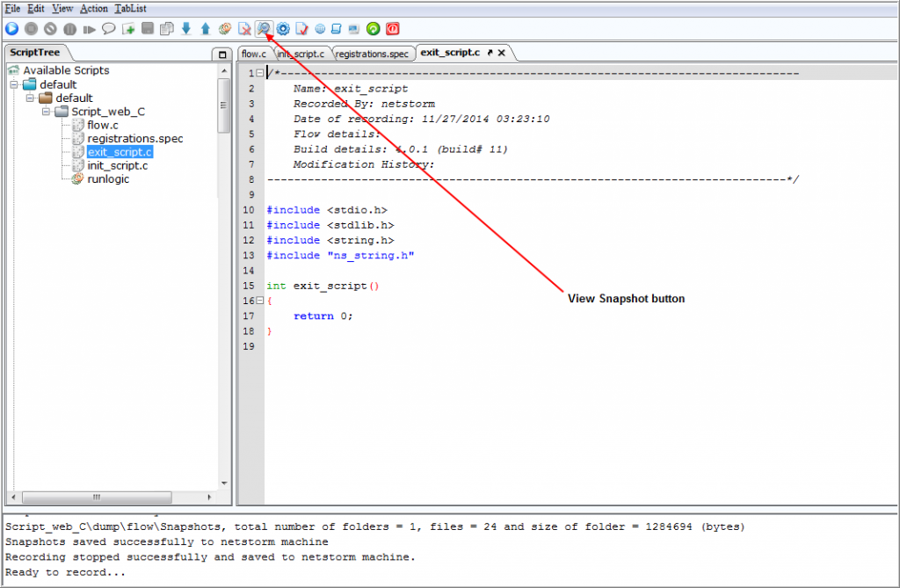
Task: Click the blue scroll/log icon
Action: [x=337, y=29]
